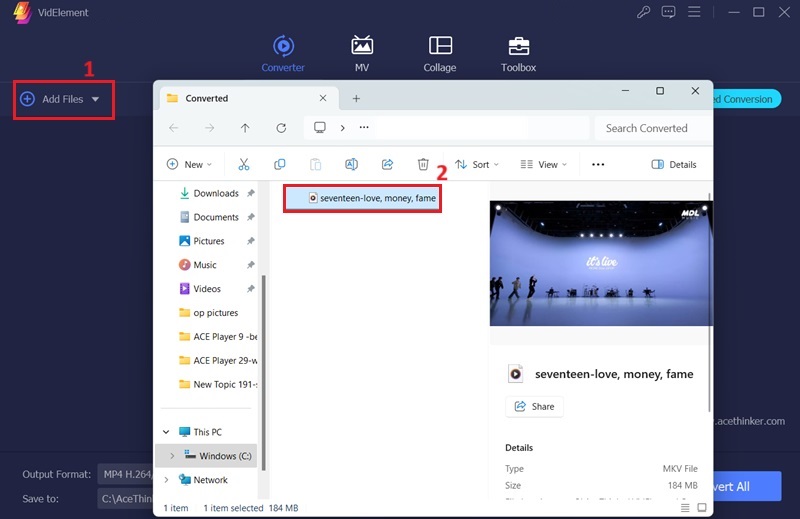Open Documents in the sidebar
The width and height of the screenshot is (800, 519).
coord(216,217)
